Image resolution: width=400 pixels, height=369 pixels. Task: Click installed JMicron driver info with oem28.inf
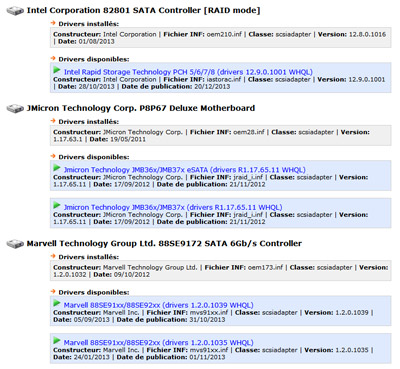[x=220, y=136]
